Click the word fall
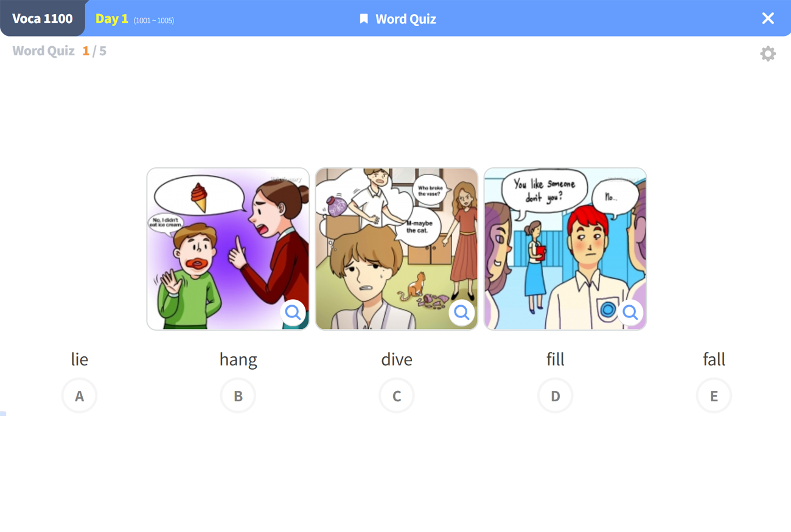Screen dimensions: 791x532 point(714,359)
